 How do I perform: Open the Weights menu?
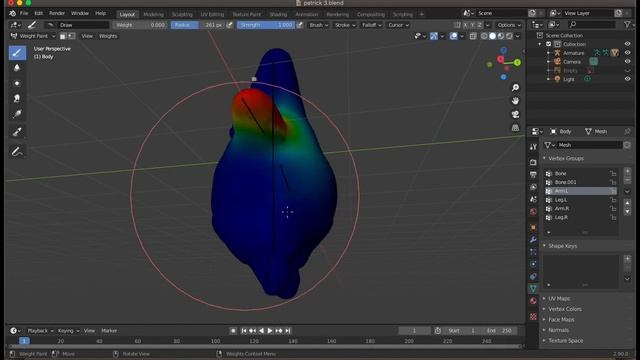(x=108, y=36)
